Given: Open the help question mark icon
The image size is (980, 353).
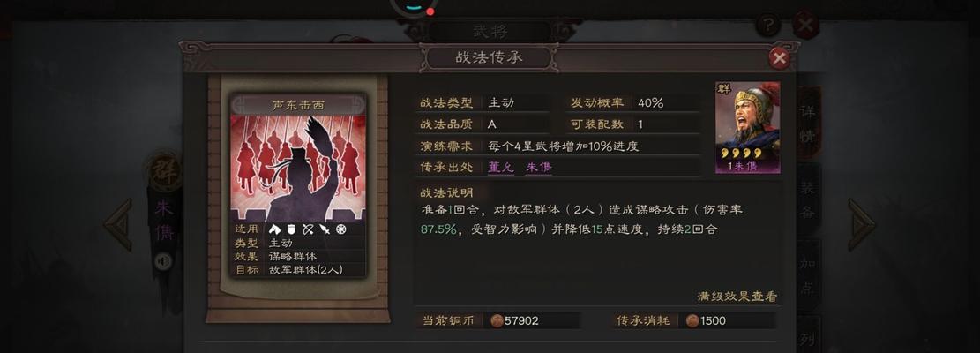Looking at the screenshot, I should pos(767,26).
